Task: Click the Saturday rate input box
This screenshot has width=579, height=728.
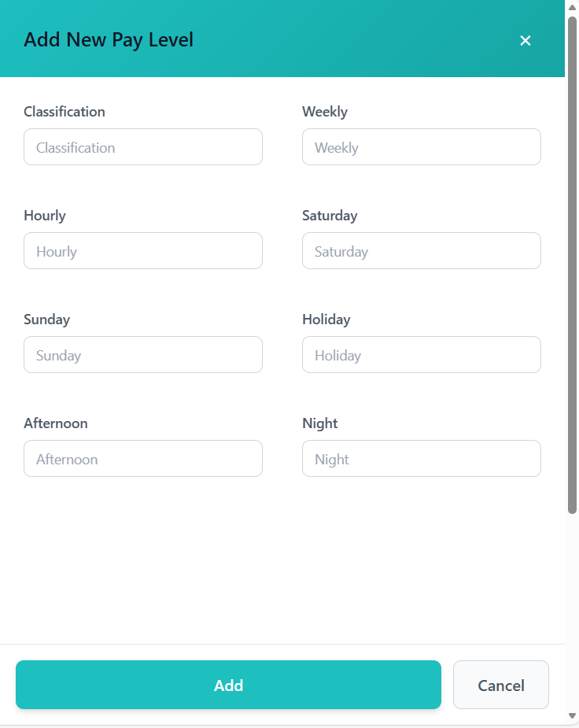Action: (421, 250)
